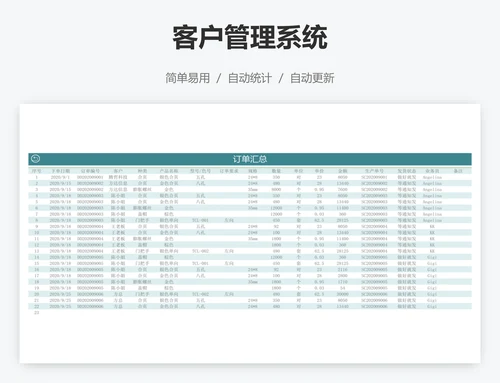The width and height of the screenshot is (500, 383).
Task: Click the 金额 column header
Action: (342, 171)
